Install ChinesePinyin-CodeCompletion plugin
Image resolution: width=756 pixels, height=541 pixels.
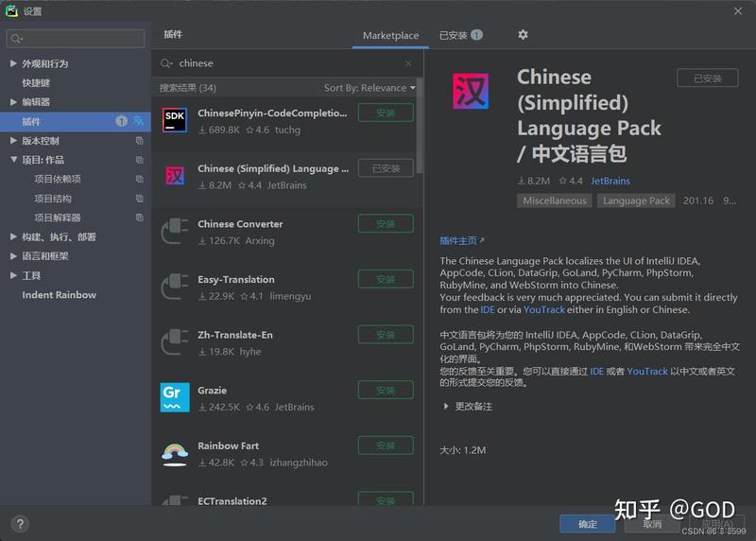point(386,113)
